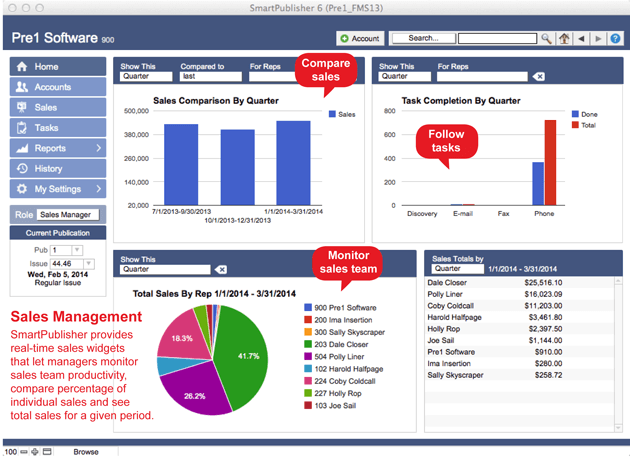Click the 504 Polly Liner legend entry

[x=334, y=357]
